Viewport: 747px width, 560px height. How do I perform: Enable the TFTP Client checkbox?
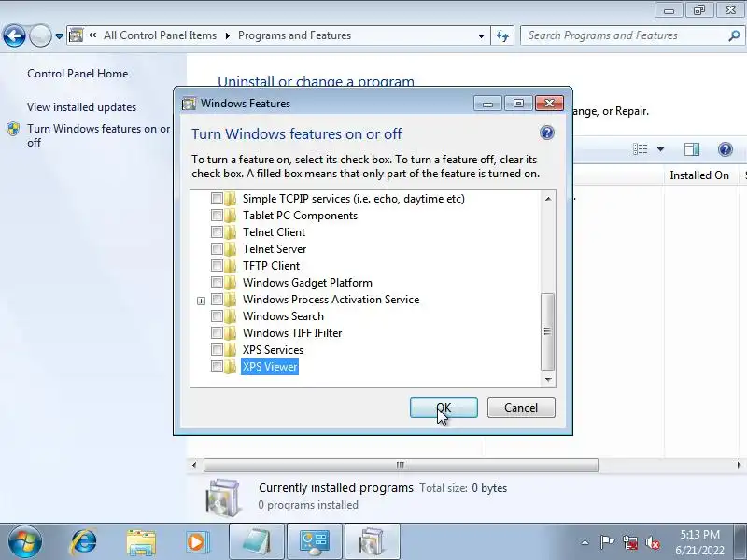tap(217, 266)
